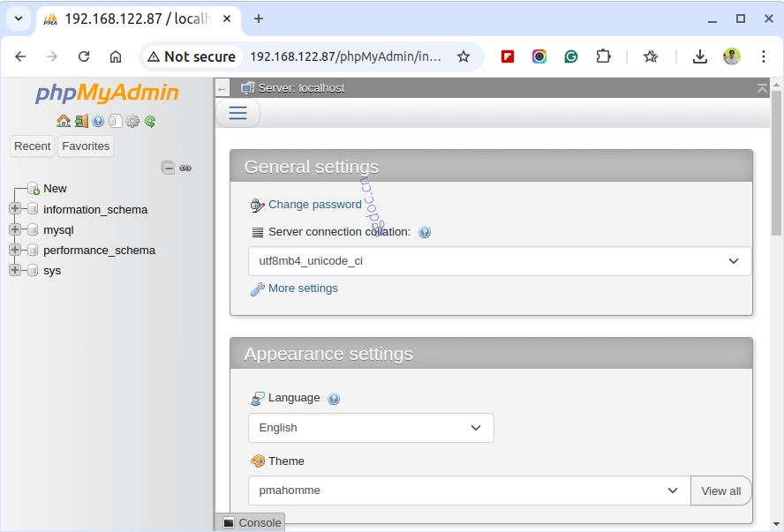Screen dimensions: 784x532
Task: Open navigation panel settings gear icon
Action: point(132,121)
